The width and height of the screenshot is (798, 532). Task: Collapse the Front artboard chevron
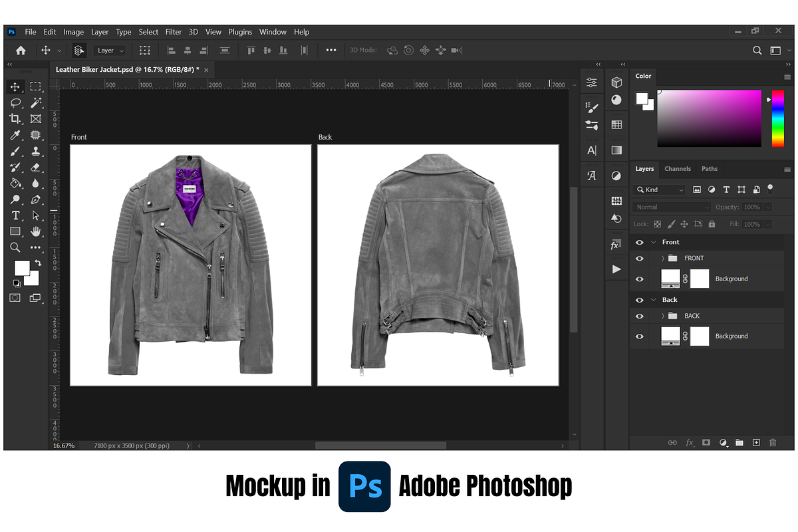[654, 242]
